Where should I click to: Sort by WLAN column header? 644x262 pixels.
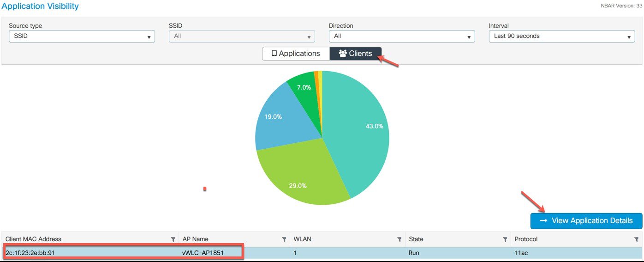coord(302,239)
